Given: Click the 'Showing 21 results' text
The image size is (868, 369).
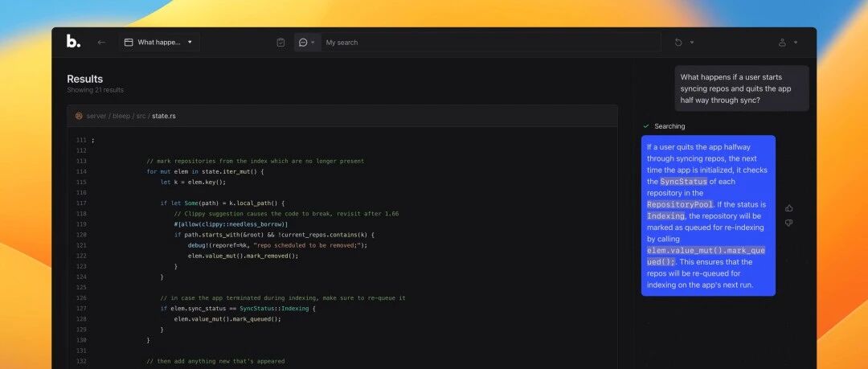Looking at the screenshot, I should pos(95,90).
